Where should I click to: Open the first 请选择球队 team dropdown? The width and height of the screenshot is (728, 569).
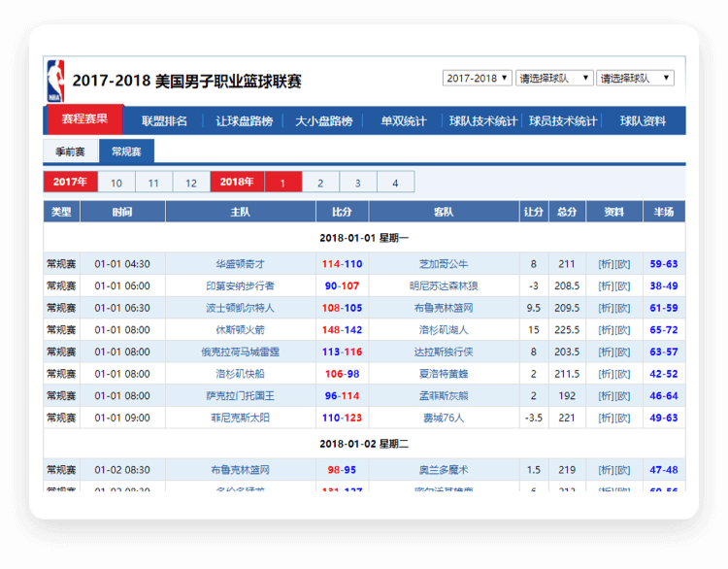554,78
